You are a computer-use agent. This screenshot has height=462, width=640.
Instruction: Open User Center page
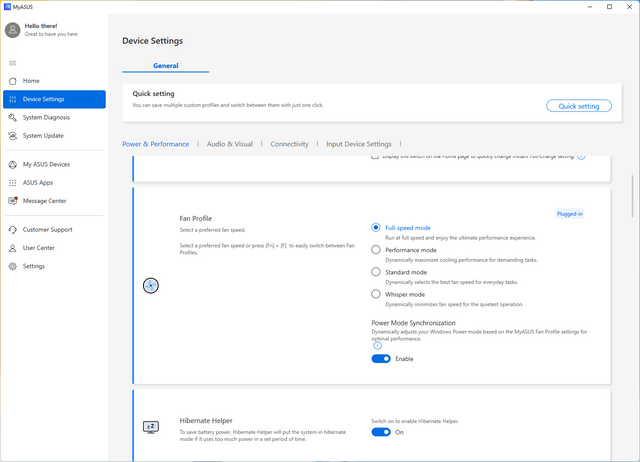tap(54, 248)
